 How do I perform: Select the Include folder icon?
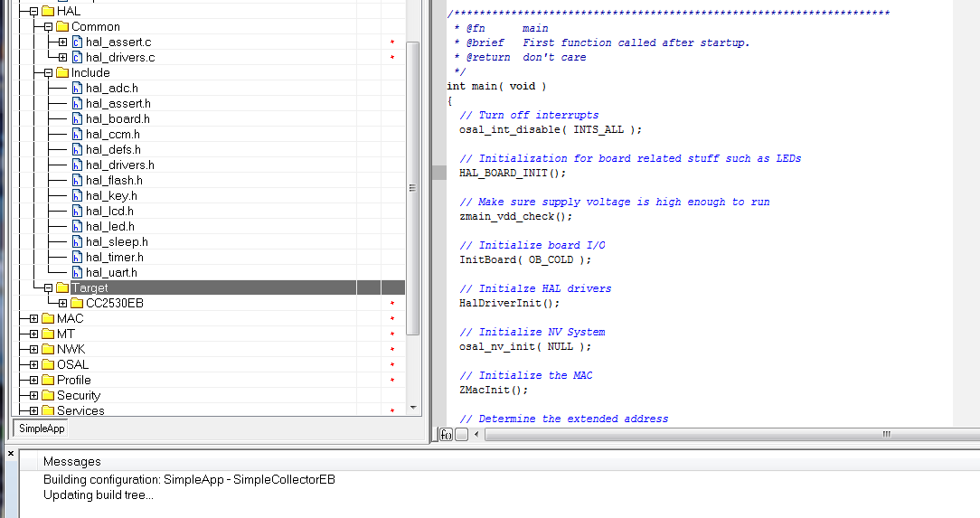62,72
